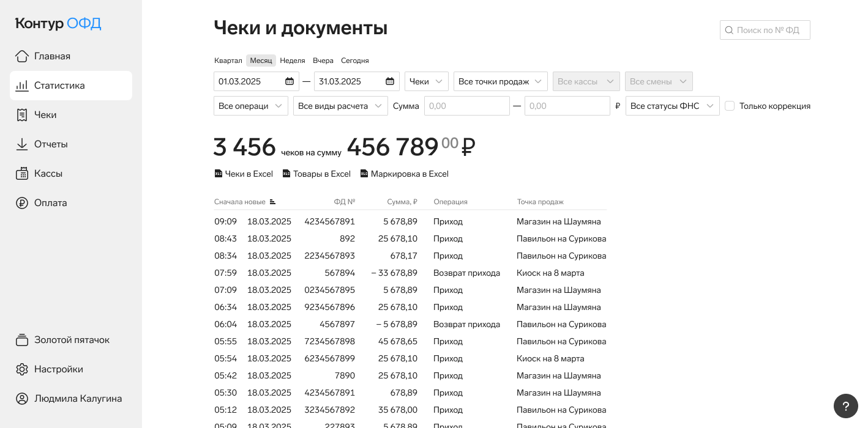
Task: Open calendar icon for start date 01.03.2025
Action: pos(290,81)
